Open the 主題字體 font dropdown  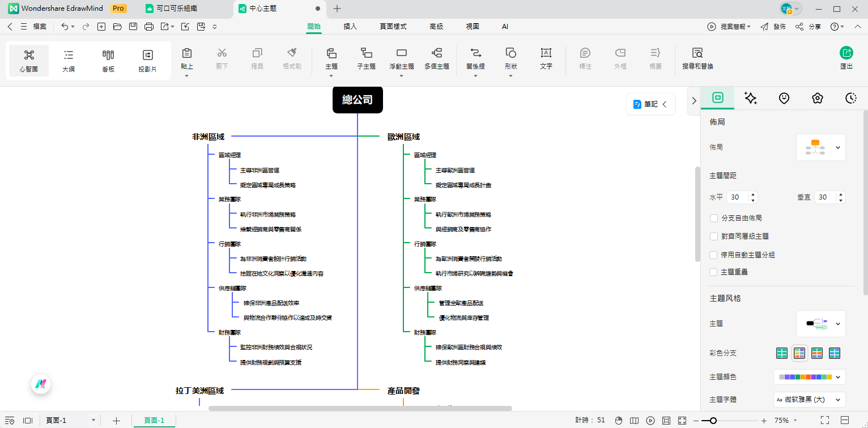[x=809, y=399]
